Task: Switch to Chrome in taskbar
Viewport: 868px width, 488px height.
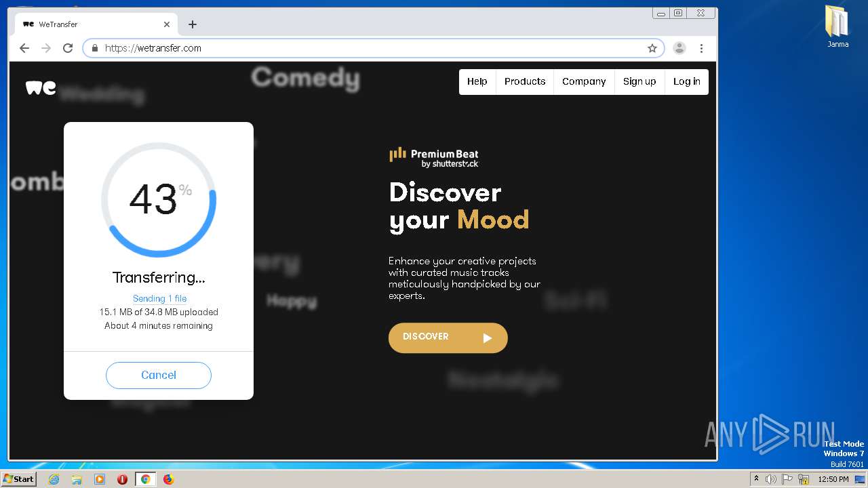Action: pyautogui.click(x=145, y=479)
